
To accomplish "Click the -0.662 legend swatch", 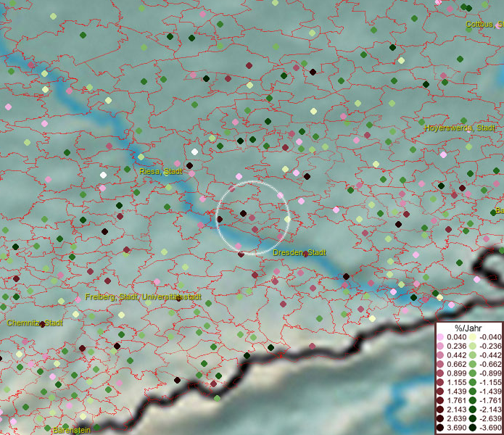I will (x=473, y=365).
